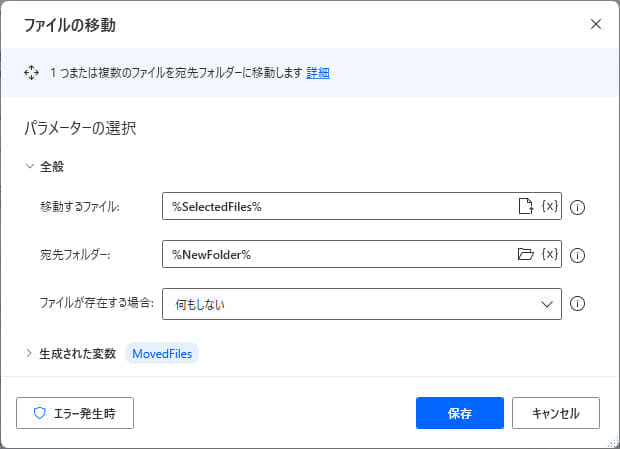The image size is (620, 449).
Task: Show info tooltip for ファイルが存在する場合
Action: coord(577,304)
